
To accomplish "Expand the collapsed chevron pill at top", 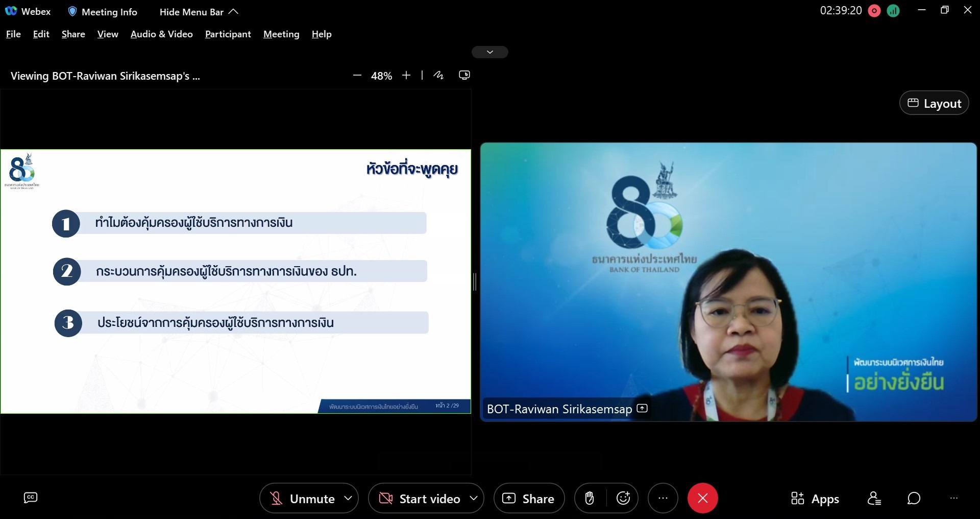I will click(490, 52).
